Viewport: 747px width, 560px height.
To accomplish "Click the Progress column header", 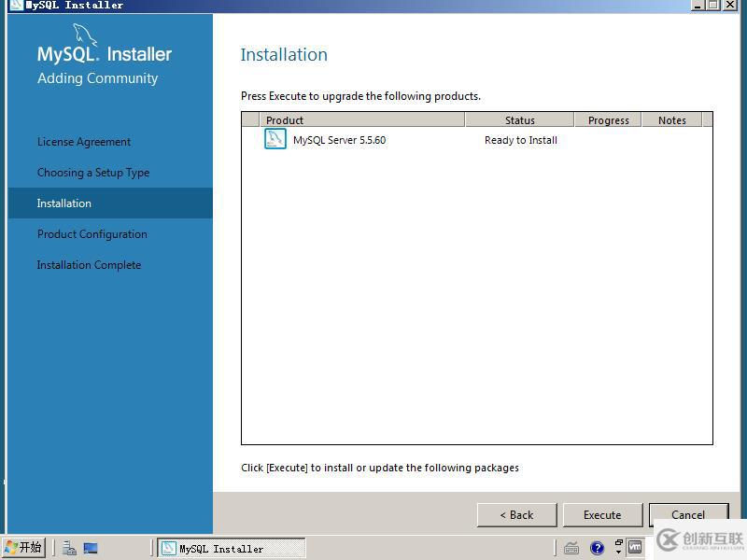I will [x=609, y=120].
